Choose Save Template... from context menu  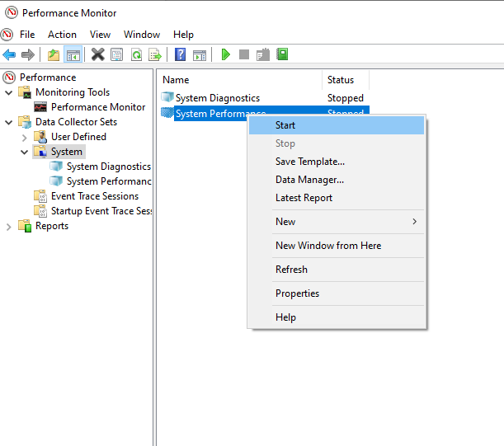(337, 162)
